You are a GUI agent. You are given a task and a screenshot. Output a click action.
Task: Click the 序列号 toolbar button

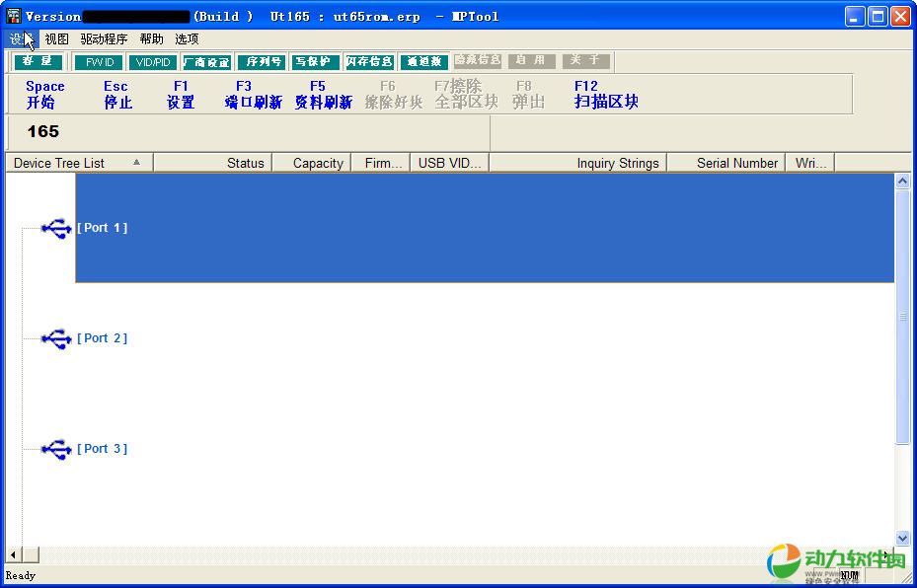[x=262, y=61]
